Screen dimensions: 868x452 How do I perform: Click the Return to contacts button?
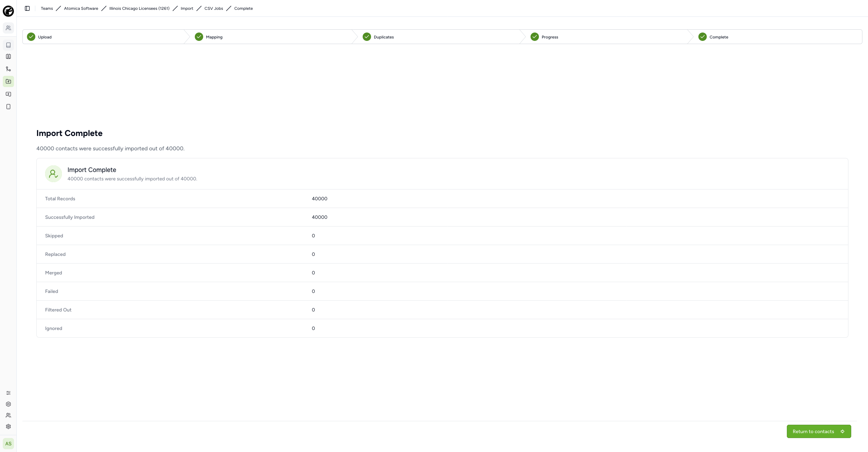819,431
